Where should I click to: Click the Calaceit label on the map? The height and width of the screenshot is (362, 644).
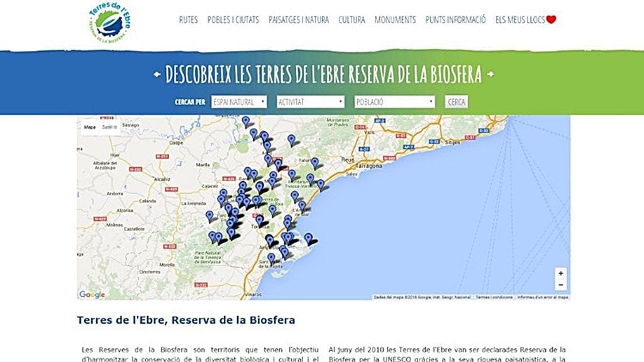(x=209, y=186)
